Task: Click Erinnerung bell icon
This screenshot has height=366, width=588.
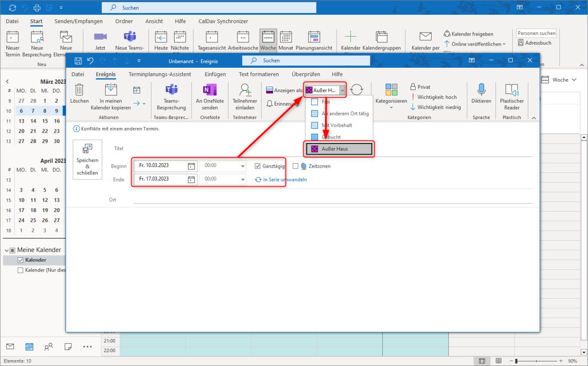Action: point(269,103)
